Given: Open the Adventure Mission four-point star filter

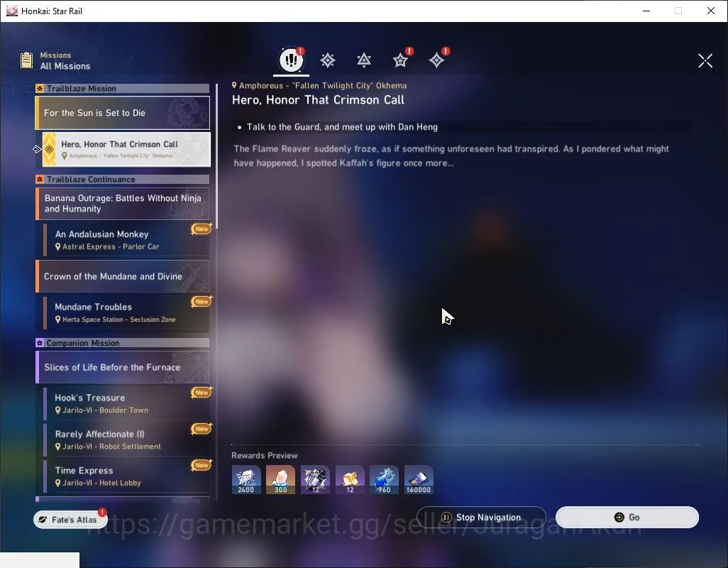Looking at the screenshot, I should point(436,60).
